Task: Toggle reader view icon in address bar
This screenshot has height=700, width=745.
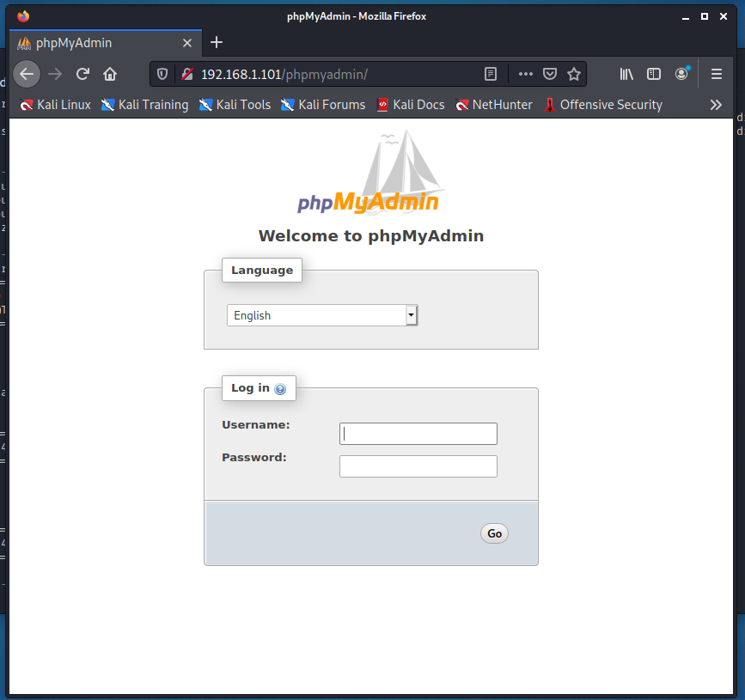Action: pyautogui.click(x=491, y=74)
